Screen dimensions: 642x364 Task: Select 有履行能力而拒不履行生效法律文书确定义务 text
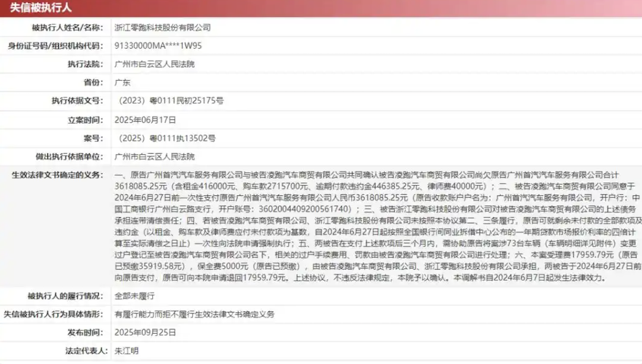pos(194,314)
